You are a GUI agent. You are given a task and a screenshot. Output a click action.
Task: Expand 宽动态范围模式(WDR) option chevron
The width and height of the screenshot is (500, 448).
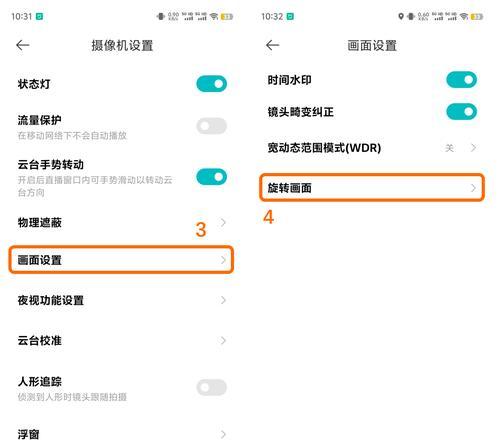[x=473, y=148]
